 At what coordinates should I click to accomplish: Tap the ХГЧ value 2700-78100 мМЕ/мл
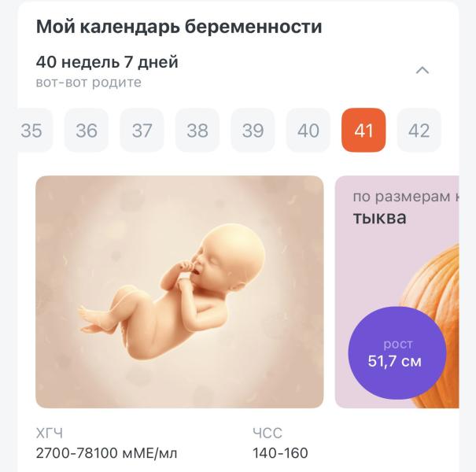click(x=106, y=453)
